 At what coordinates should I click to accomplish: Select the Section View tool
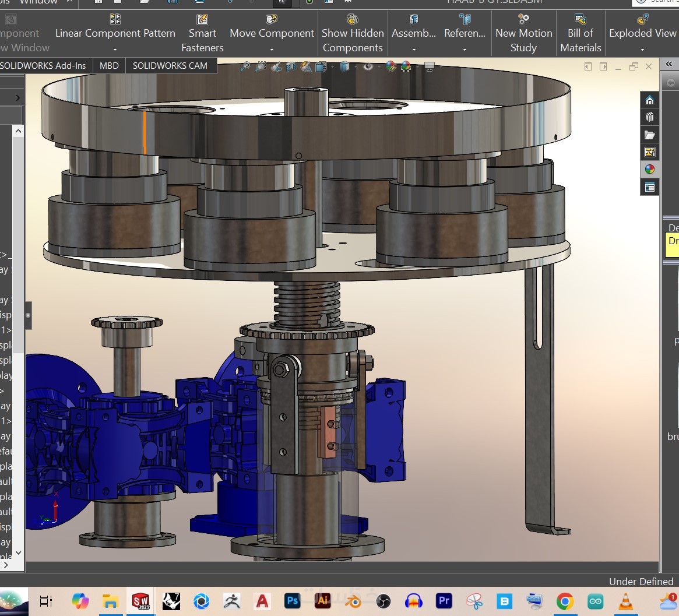pos(291,67)
